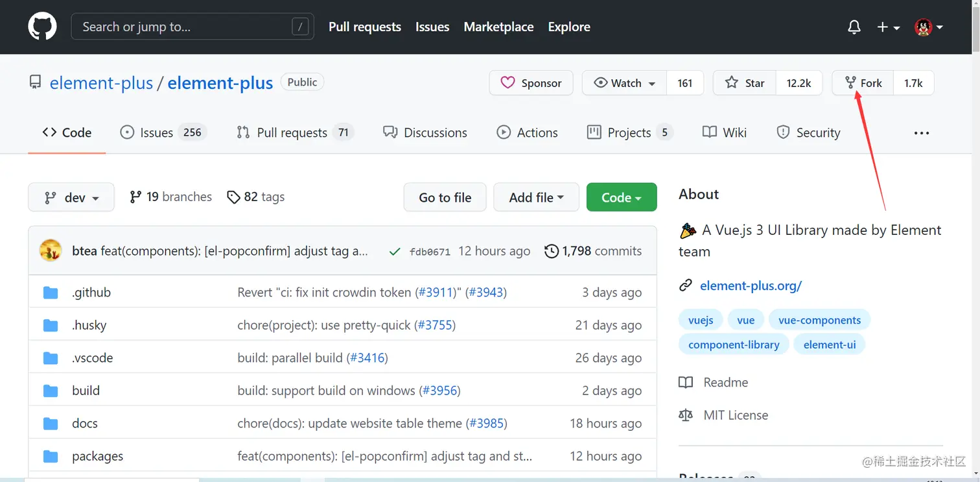The width and height of the screenshot is (980, 482).
Task: Open btea author link
Action: coord(84,251)
